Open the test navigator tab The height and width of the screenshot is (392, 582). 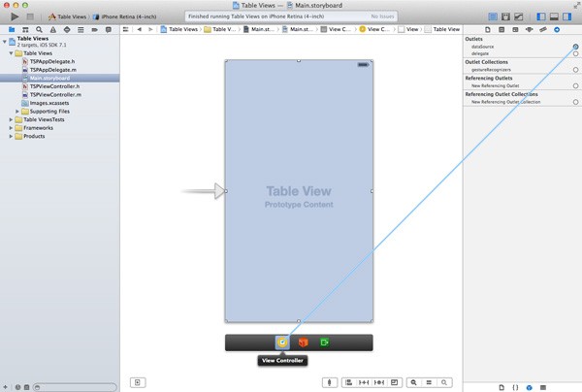67,29
